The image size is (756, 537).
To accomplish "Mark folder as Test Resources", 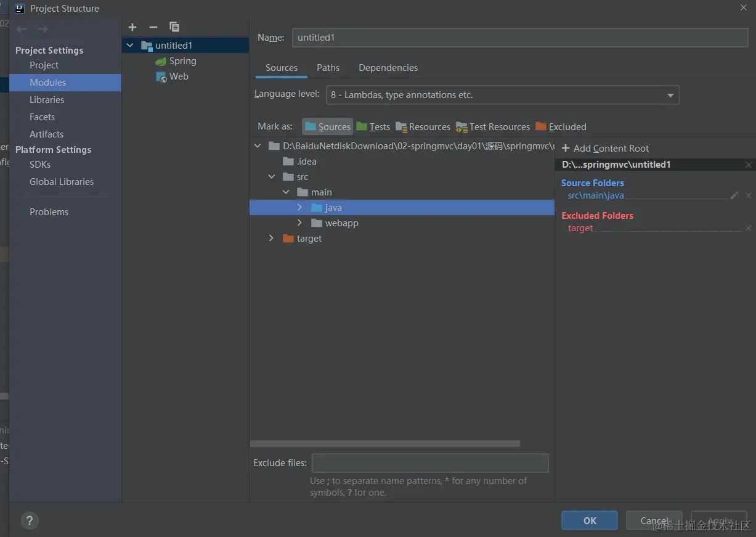I will click(493, 126).
